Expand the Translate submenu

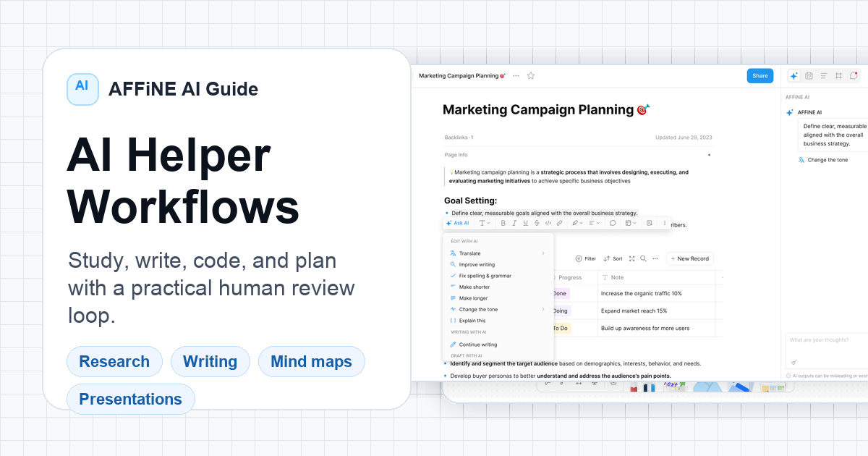click(x=498, y=253)
